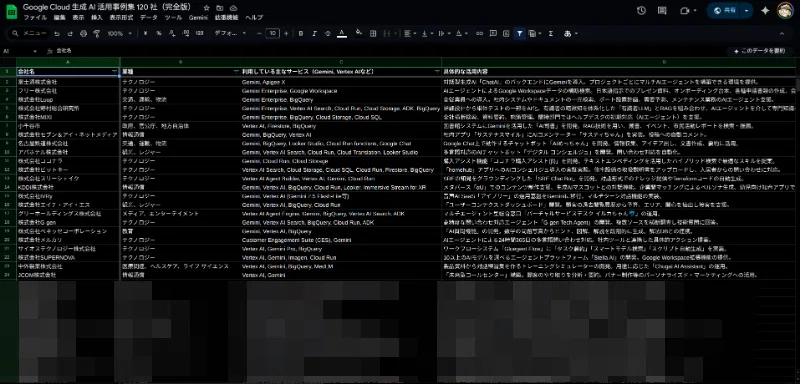Check the cloud save status icon
This screenshot has height=384, width=800.
233,8
